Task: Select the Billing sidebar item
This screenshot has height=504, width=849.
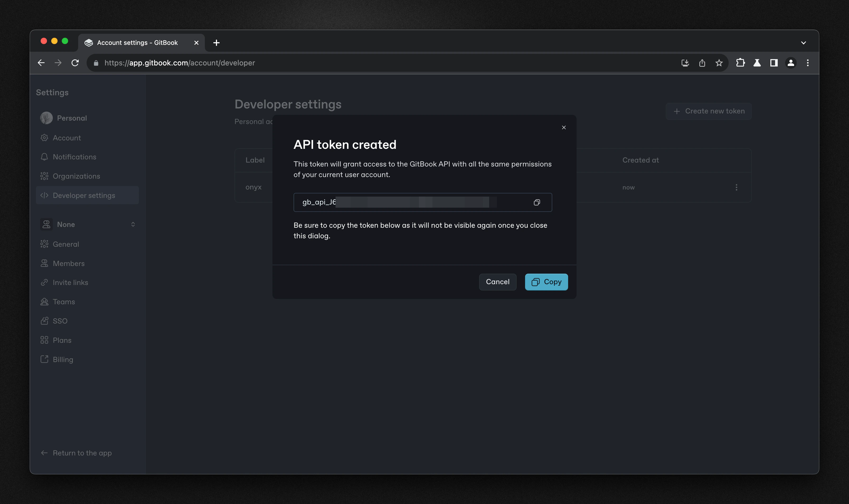Action: click(x=63, y=359)
